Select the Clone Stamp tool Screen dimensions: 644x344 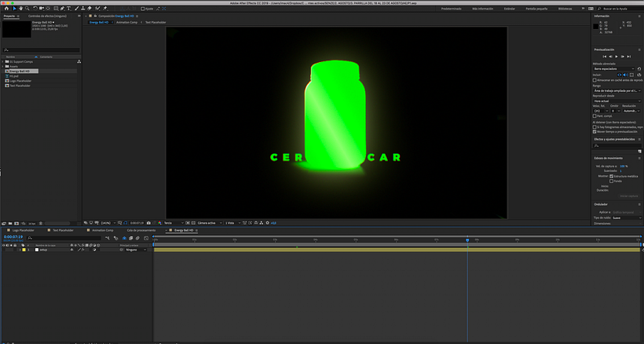click(83, 8)
